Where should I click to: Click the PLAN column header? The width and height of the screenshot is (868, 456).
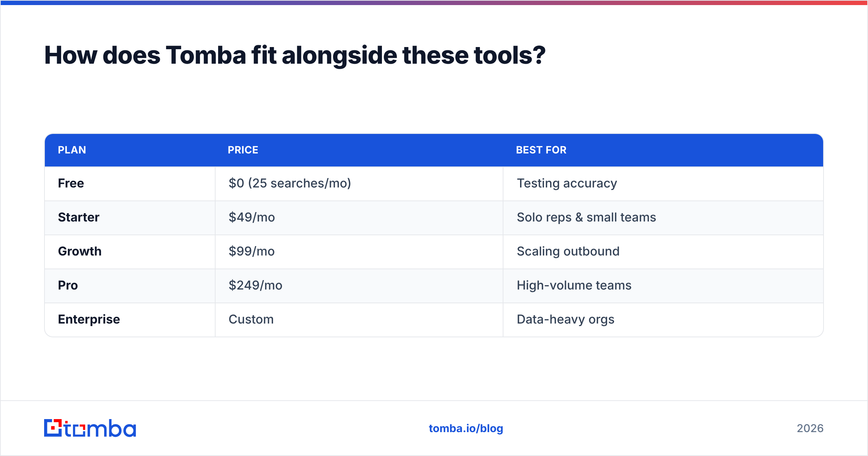(x=130, y=150)
